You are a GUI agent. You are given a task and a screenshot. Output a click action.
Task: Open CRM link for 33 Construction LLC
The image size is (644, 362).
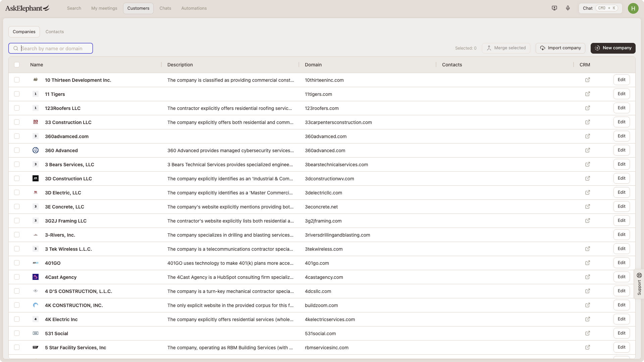[x=588, y=122]
